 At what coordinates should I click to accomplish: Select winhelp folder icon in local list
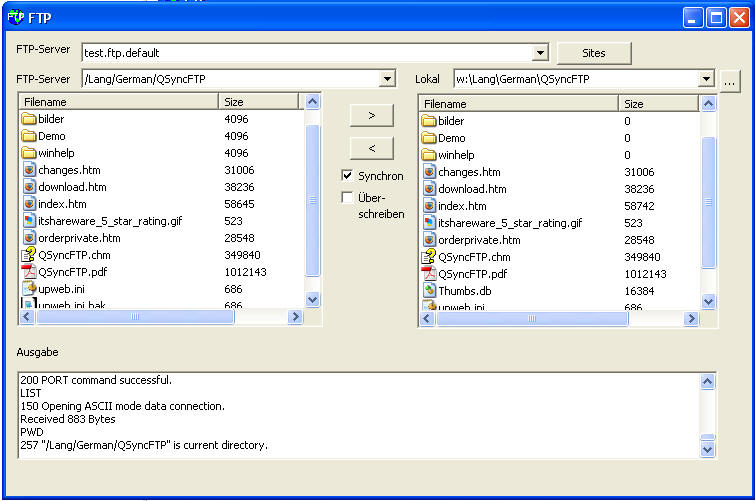coord(429,155)
